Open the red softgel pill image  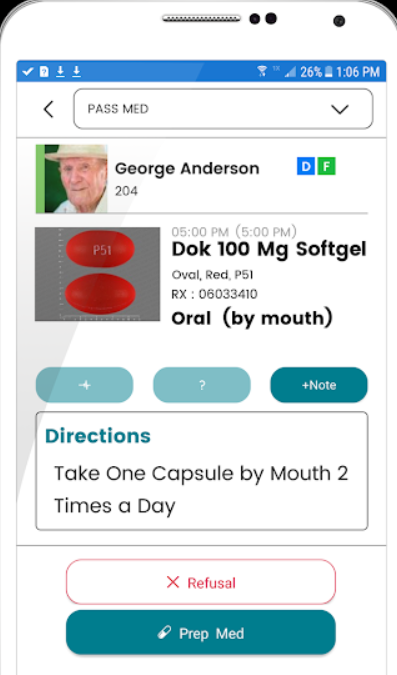97,274
